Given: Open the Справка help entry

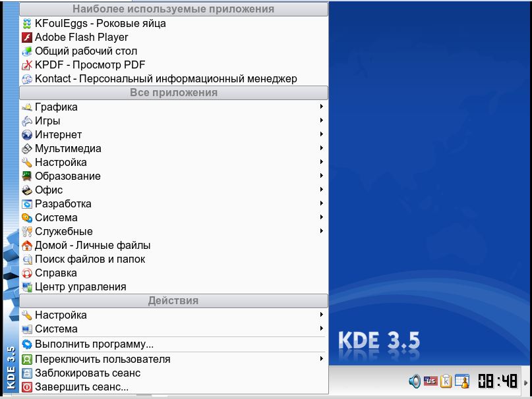Looking at the screenshot, I should coord(174,273).
